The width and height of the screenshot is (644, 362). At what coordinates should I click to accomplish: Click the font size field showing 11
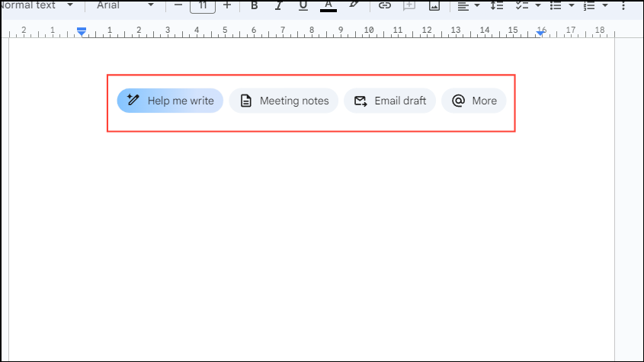pyautogui.click(x=203, y=6)
